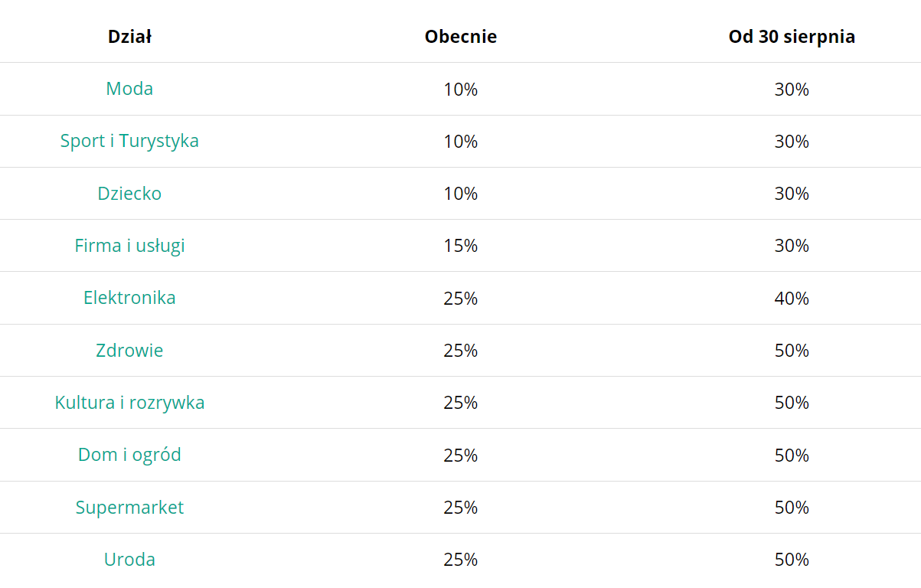Click the 25% Obecnie value for Zdrowie
This screenshot has height=588, width=921.
point(461,351)
